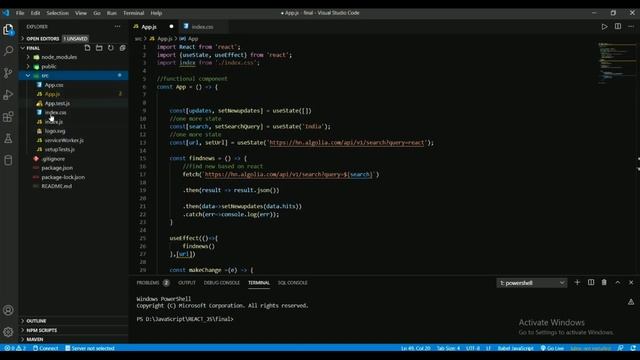This screenshot has width=640, height=360.
Task: Open the Search view in activity bar
Action: pyautogui.click(x=8, y=51)
